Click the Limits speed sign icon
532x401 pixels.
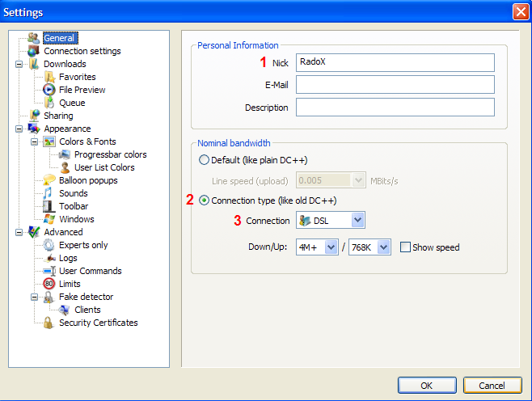click(x=49, y=284)
